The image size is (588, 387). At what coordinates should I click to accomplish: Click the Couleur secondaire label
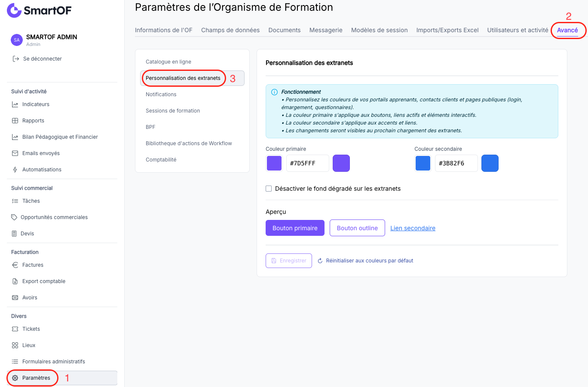pos(438,149)
